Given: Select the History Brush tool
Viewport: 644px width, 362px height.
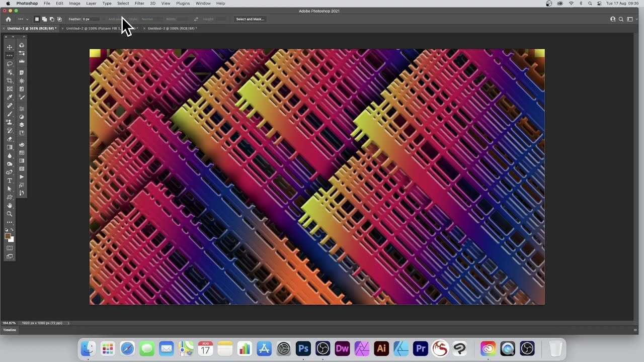Looking at the screenshot, I should [x=10, y=131].
